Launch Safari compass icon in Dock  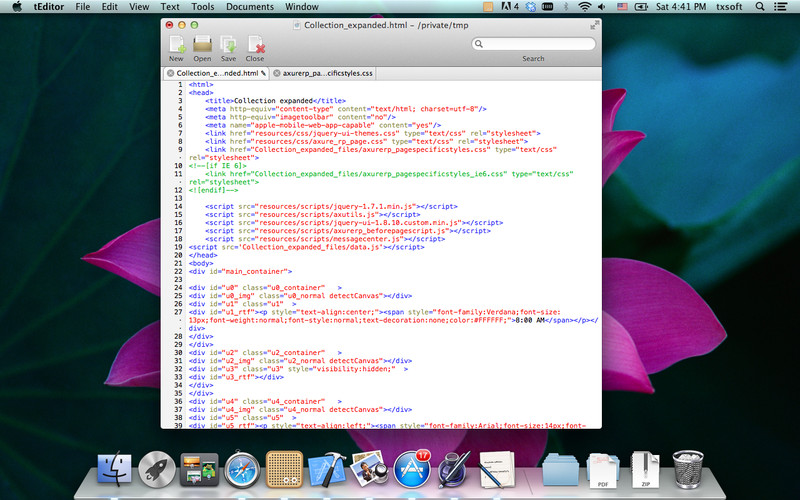click(242, 468)
